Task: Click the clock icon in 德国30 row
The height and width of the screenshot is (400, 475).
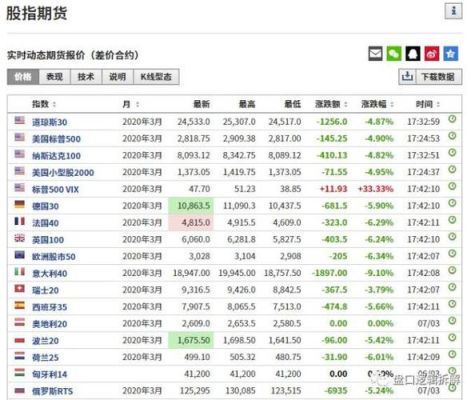Action: (452, 203)
